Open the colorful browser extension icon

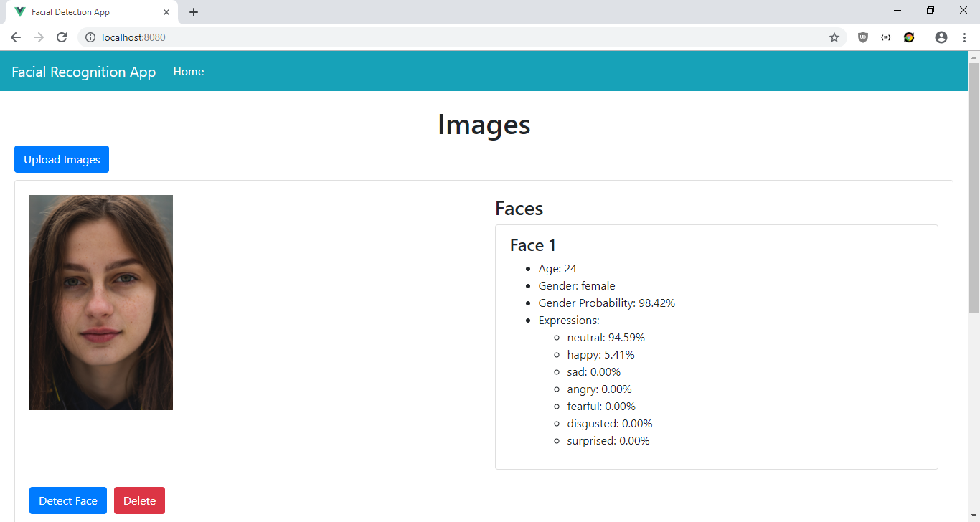click(x=909, y=37)
